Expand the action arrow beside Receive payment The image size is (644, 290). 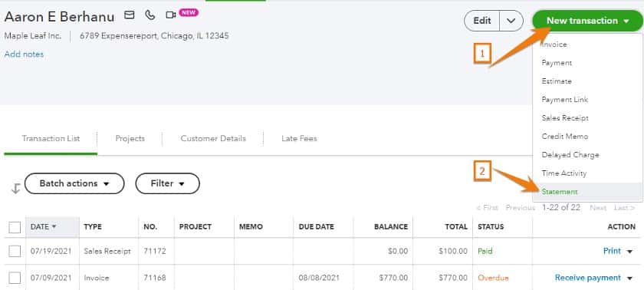point(629,278)
